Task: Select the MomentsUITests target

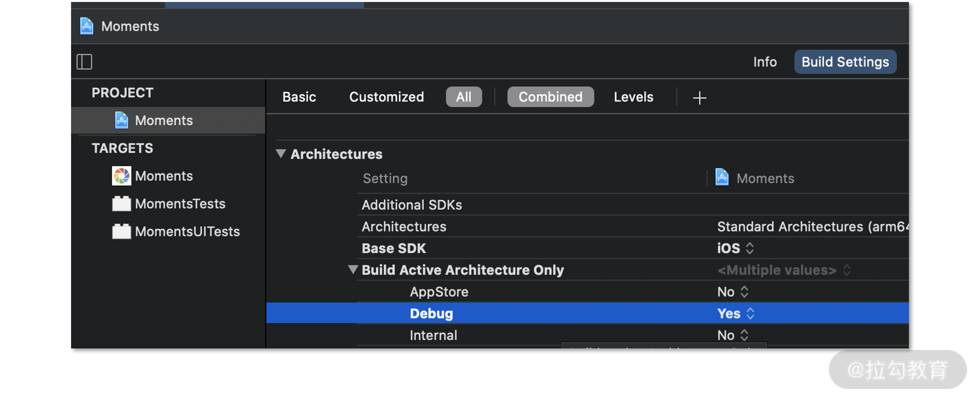Action: [187, 232]
